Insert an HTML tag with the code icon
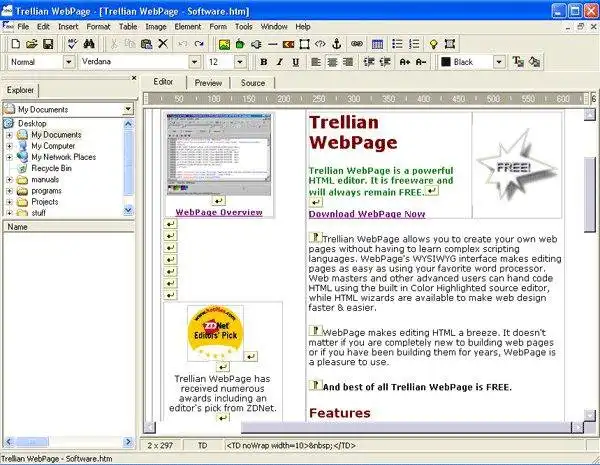 pos(320,44)
